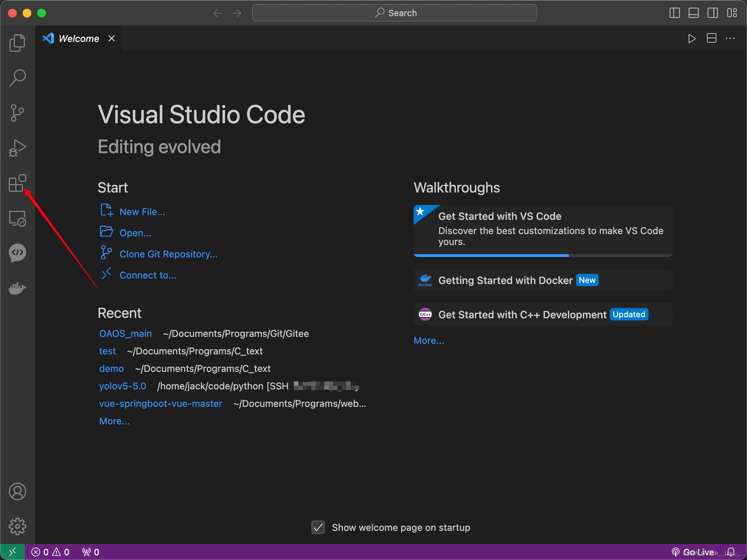Open the Manage gear settings icon
Image resolution: width=747 pixels, height=560 pixels.
[17, 526]
